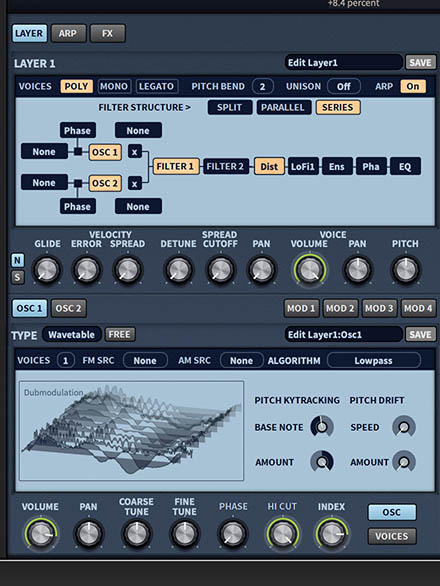Open the UNISON Off dropdown
The image size is (440, 586).
pos(344,86)
